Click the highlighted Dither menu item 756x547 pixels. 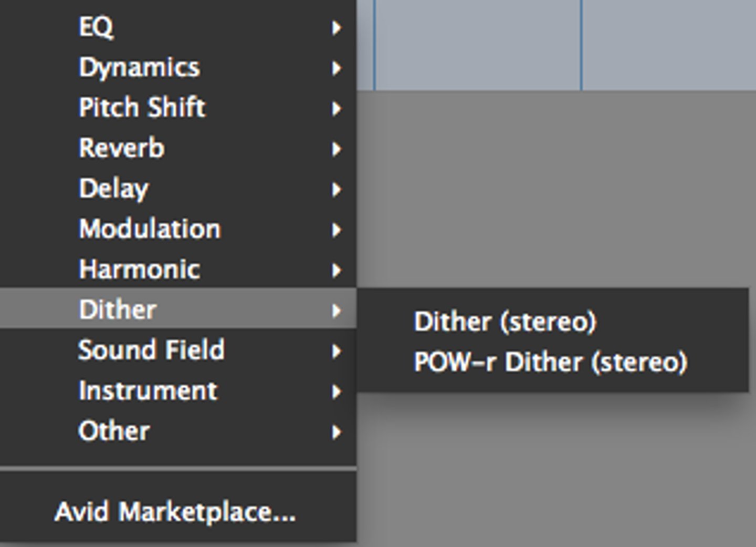click(x=118, y=309)
